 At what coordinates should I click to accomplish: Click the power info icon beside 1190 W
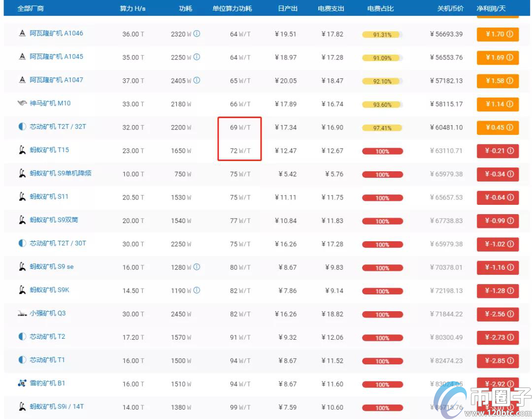click(x=197, y=290)
